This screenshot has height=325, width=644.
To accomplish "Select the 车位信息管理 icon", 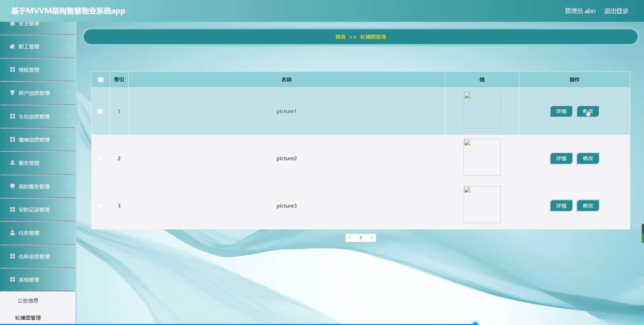I will coord(12,117).
